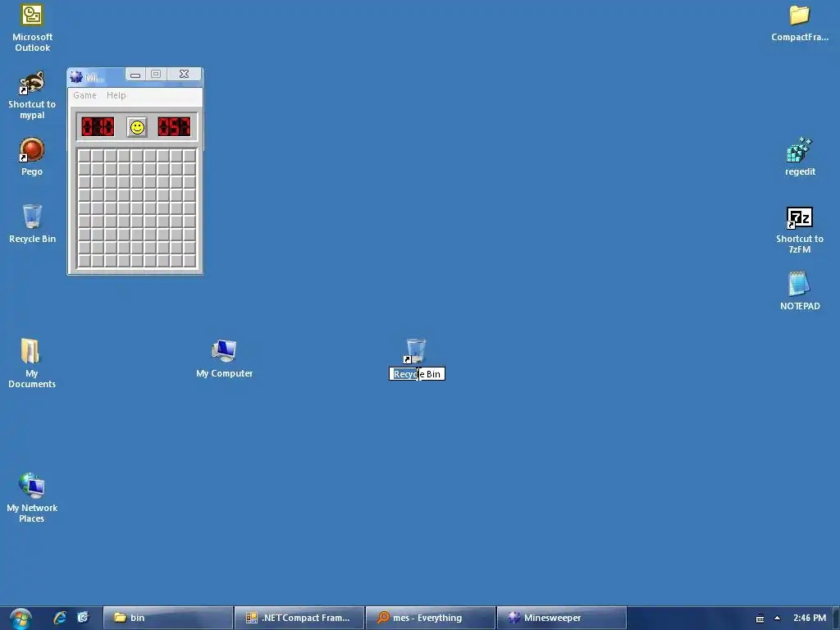Screen dimensions: 840x630
Task: Click the disabled maximize button on Minesweeper
Action: click(x=156, y=74)
